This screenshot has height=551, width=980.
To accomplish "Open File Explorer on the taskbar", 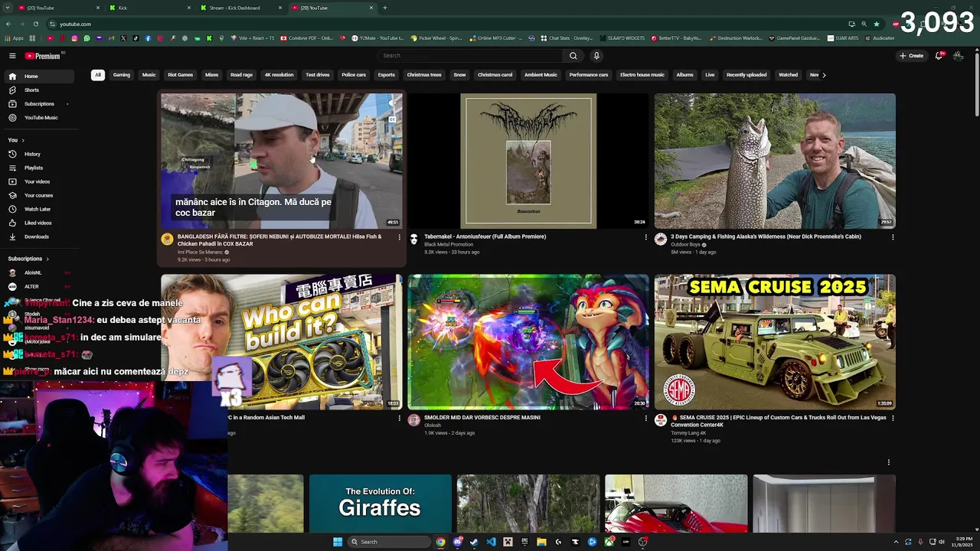I will coord(541,542).
